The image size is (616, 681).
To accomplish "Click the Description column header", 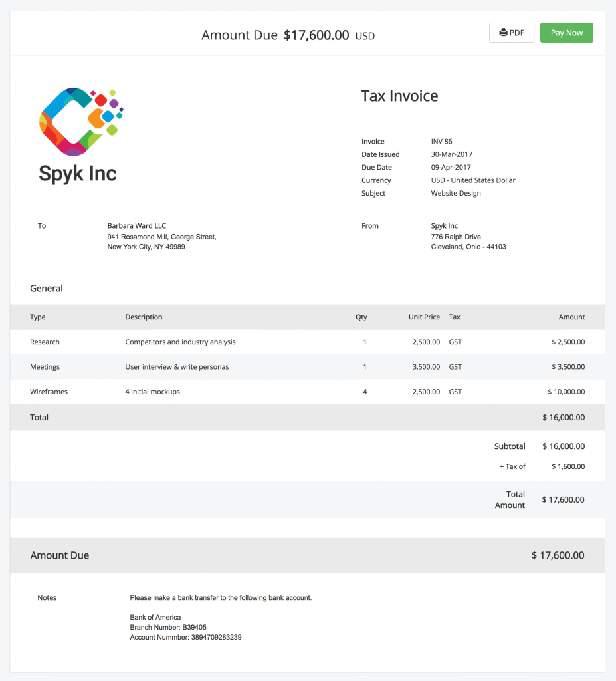I will point(144,317).
